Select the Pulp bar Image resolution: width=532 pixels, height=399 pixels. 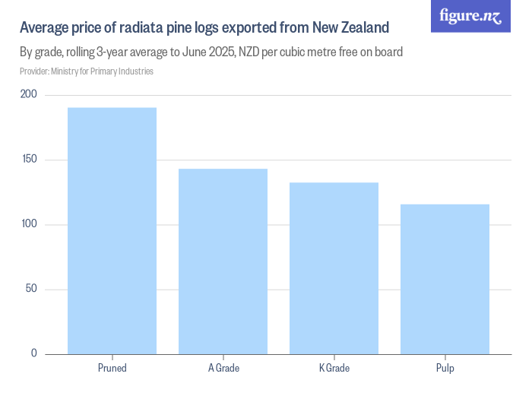pyautogui.click(x=445, y=279)
